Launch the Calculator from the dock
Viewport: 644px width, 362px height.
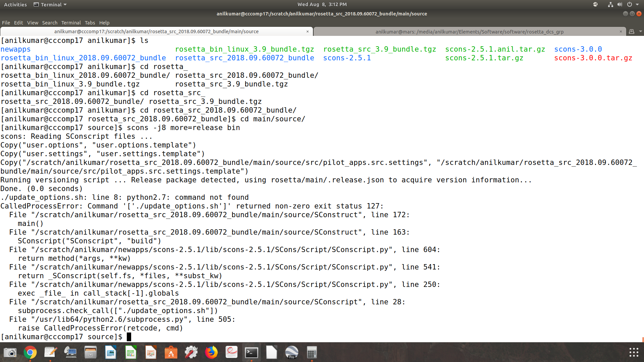[312, 352]
